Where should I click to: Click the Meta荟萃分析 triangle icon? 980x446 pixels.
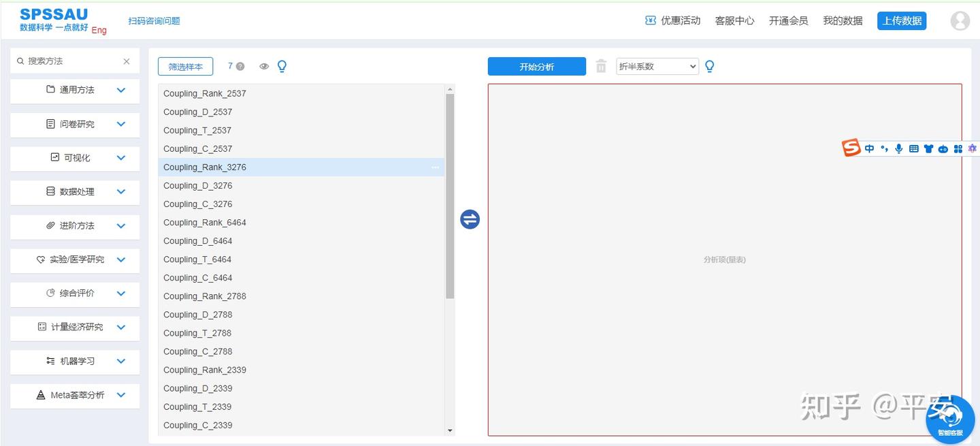[x=41, y=395]
